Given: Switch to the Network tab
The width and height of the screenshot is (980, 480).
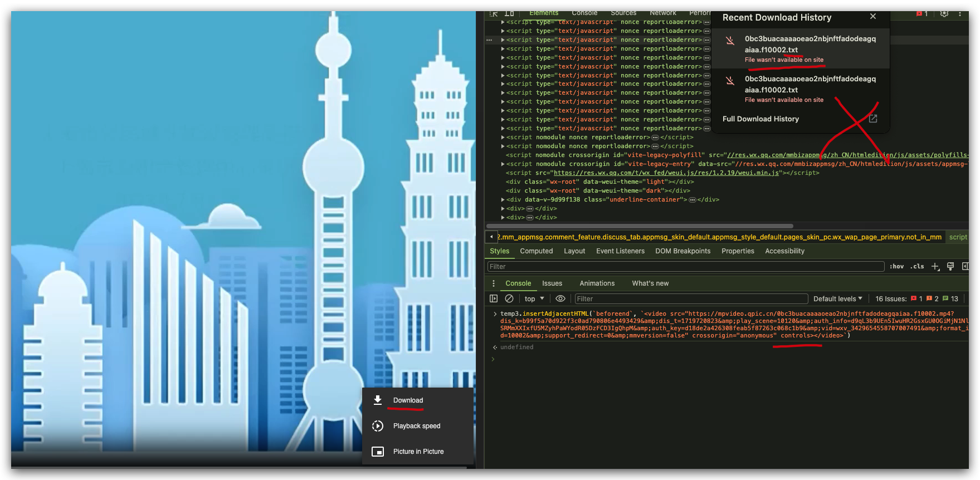Looking at the screenshot, I should coord(663,13).
